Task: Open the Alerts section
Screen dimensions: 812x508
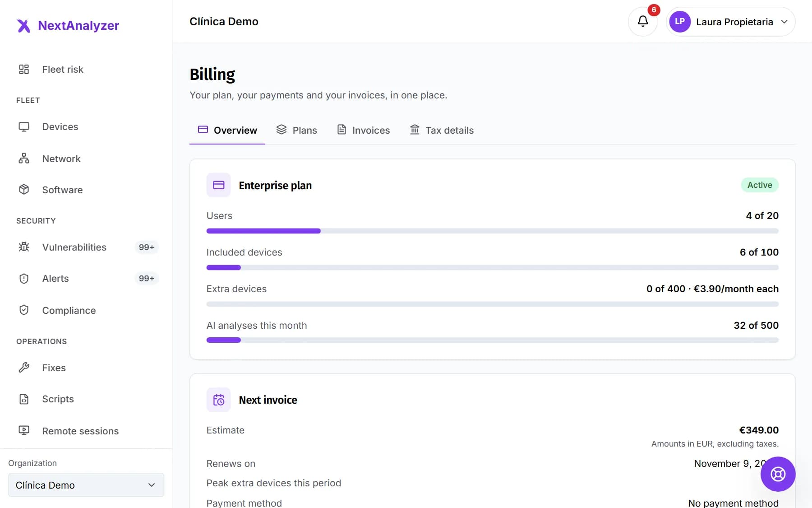Action: point(86,279)
